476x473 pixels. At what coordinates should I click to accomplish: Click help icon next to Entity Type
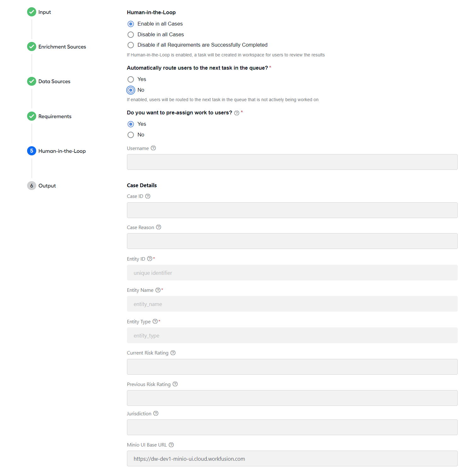(155, 321)
